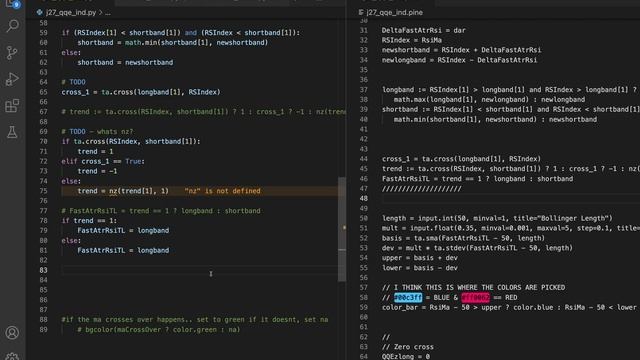Click the # TODO comment on line 64

(73, 82)
